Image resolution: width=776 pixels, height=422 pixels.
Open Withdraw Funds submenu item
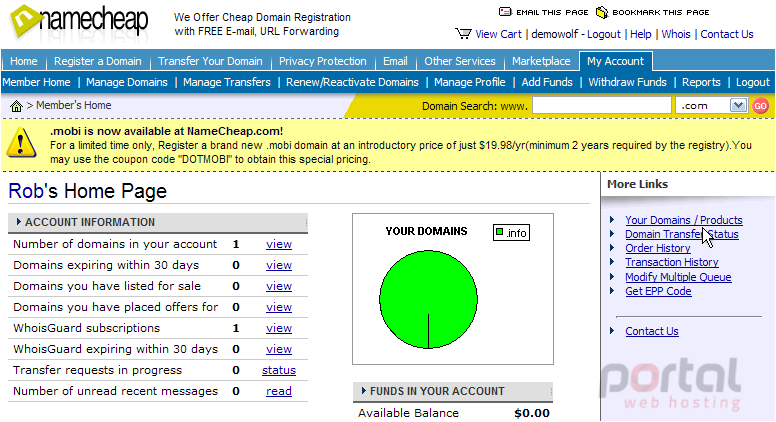pyautogui.click(x=628, y=82)
